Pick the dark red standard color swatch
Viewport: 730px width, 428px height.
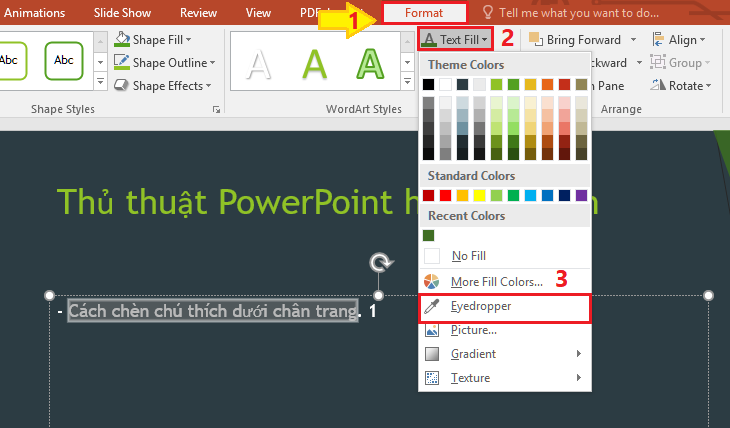coord(428,196)
